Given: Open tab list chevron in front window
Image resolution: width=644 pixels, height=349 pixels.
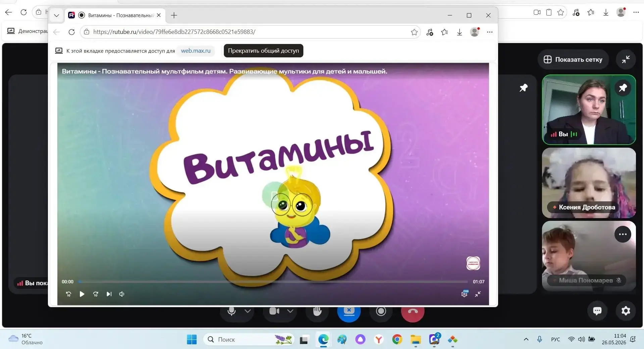Looking at the screenshot, I should (x=56, y=15).
